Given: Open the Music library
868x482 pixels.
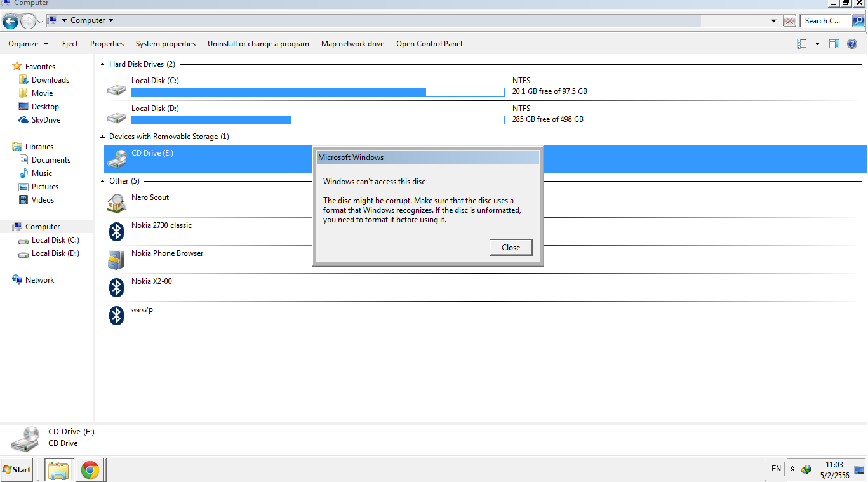Looking at the screenshot, I should 42,173.
